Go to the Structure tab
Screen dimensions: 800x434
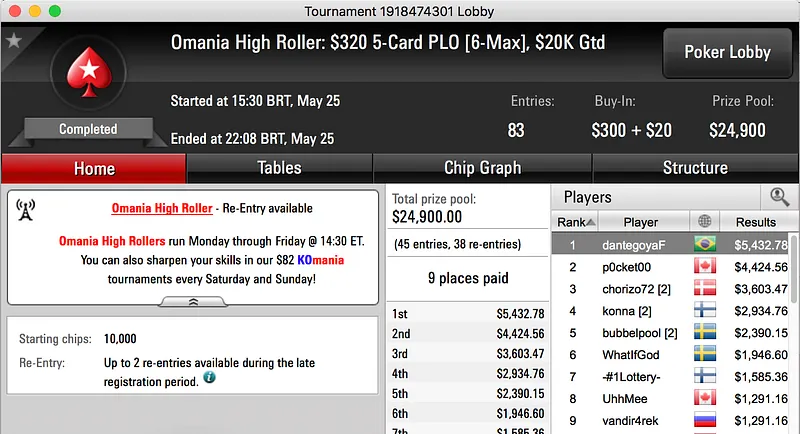point(695,168)
